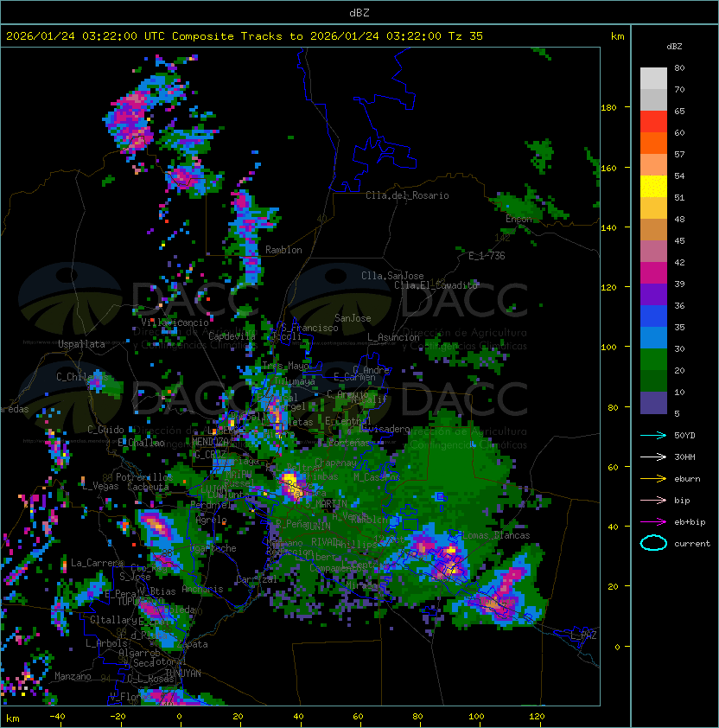
Task: Click the 'Potrerillos' map label
Action: 144,477
